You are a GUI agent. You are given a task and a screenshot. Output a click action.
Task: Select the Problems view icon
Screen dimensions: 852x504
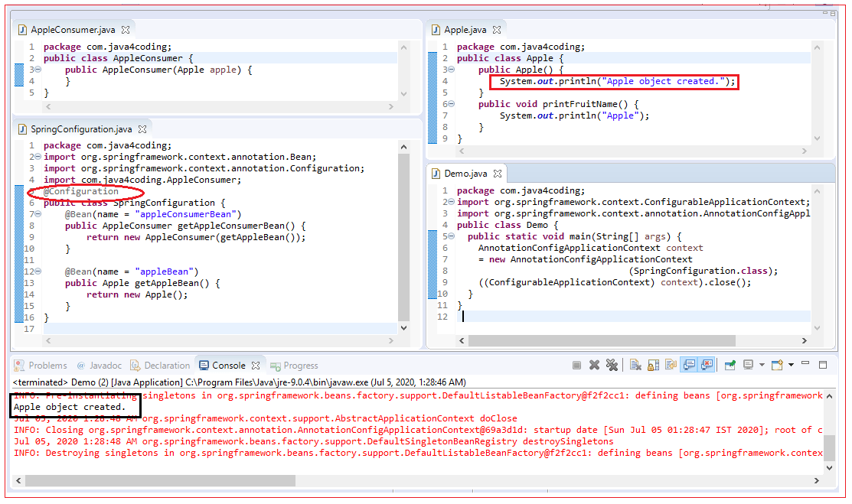(x=17, y=365)
